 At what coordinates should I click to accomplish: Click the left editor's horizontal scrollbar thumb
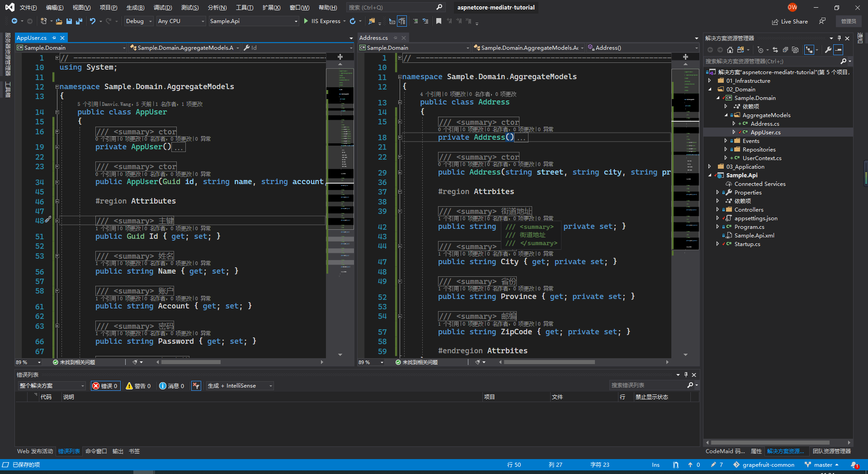point(191,362)
